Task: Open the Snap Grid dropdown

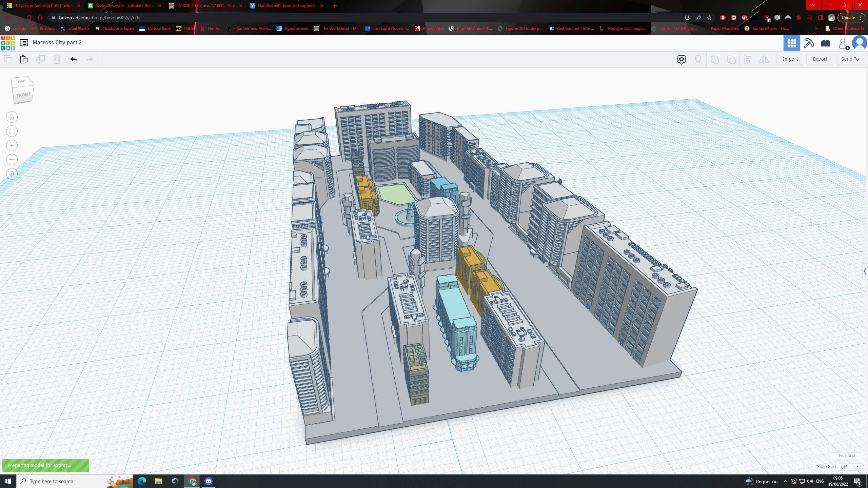Action: pos(850,467)
